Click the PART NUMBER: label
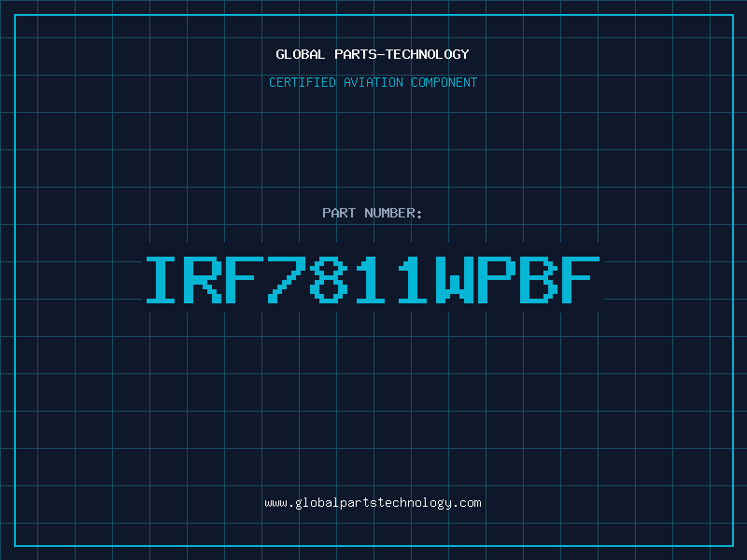The image size is (747, 560). [x=372, y=213]
